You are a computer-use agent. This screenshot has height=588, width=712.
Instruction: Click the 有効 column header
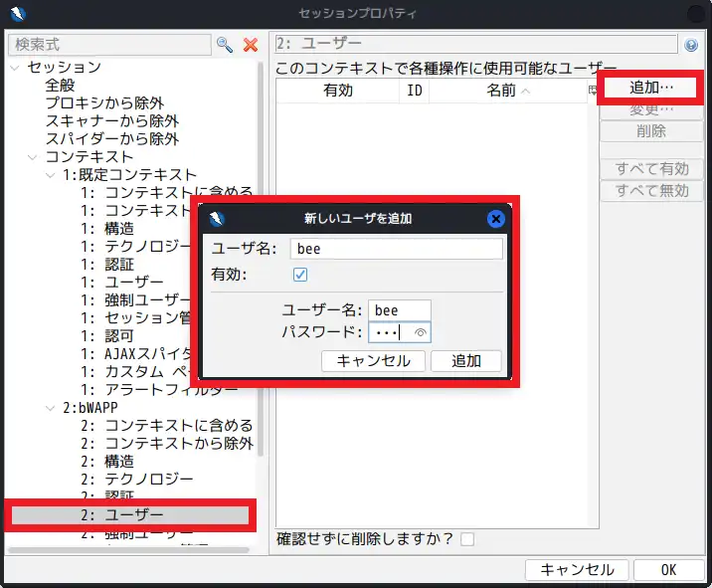point(338,91)
